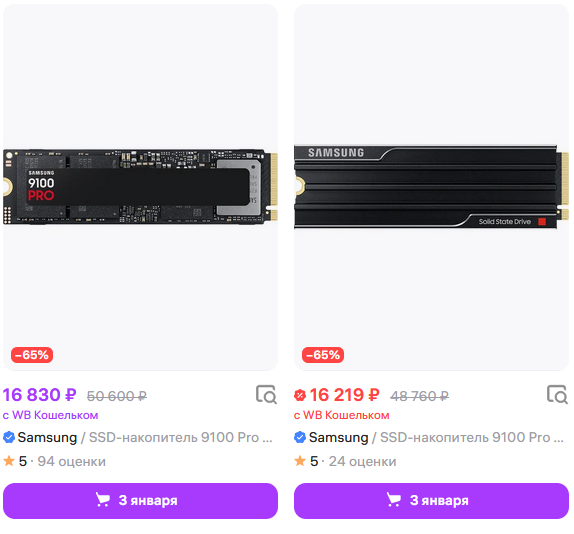574x534 pixels.
Task: Click the 94 оценки reviews link
Action: click(x=71, y=461)
